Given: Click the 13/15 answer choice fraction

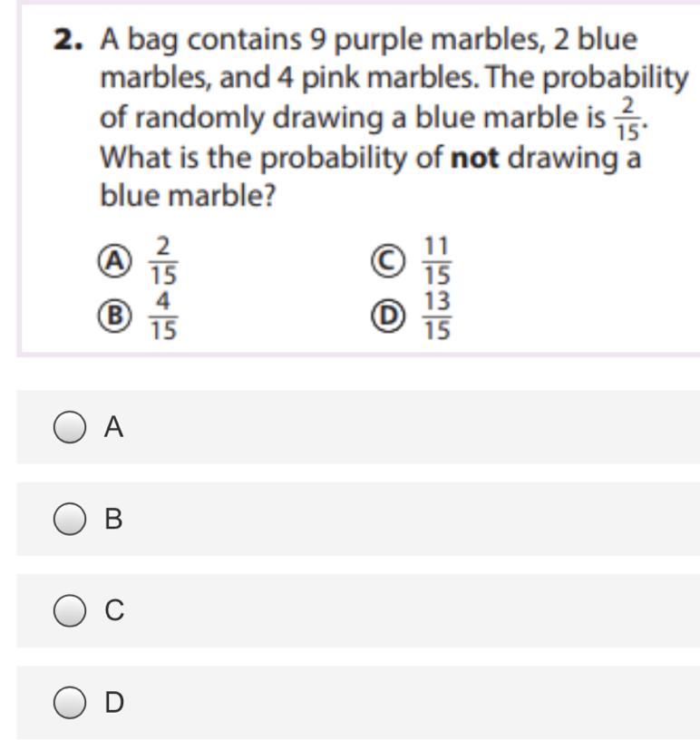Looking at the screenshot, I should (x=437, y=316).
